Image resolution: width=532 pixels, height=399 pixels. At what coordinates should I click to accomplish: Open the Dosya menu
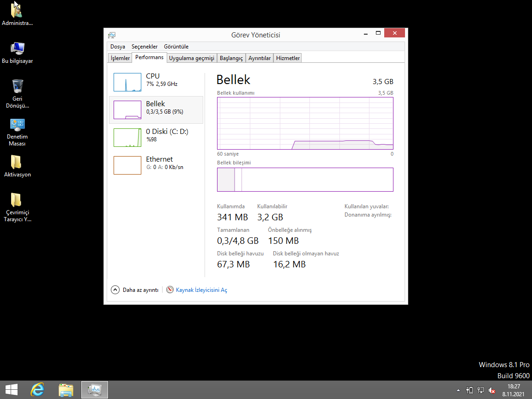coord(117,47)
